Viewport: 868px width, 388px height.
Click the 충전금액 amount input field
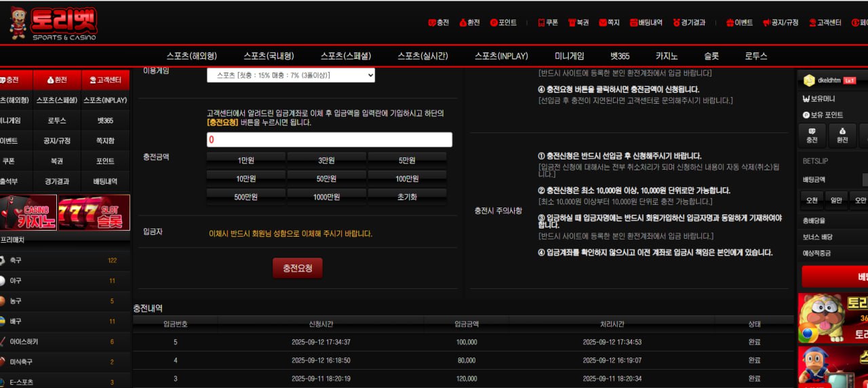point(329,140)
